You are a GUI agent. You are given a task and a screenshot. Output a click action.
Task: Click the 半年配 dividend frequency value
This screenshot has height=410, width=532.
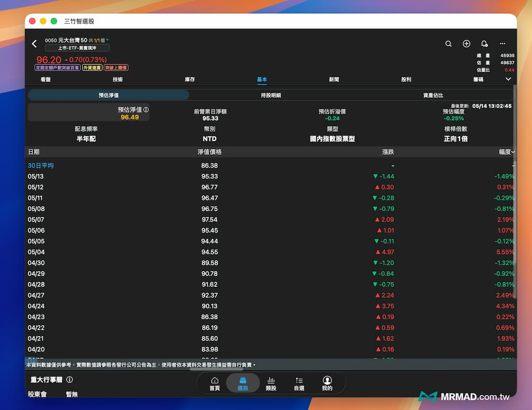[86, 139]
